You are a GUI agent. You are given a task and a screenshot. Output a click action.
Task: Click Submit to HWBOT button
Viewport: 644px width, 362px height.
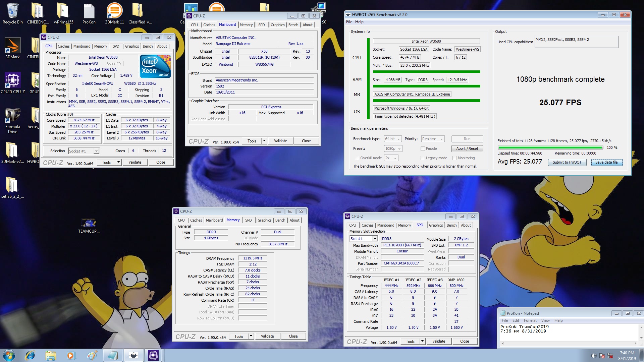click(x=567, y=162)
